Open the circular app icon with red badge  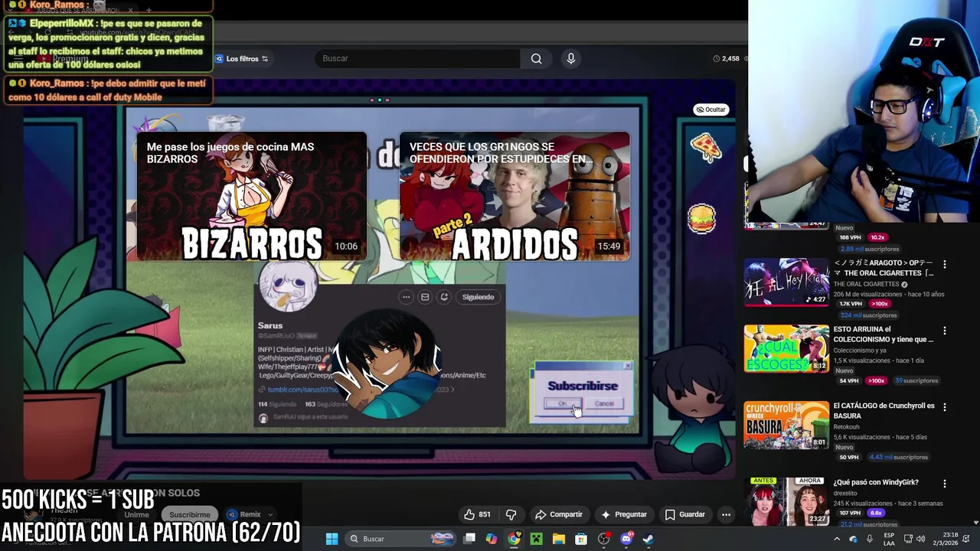pyautogui.click(x=604, y=539)
